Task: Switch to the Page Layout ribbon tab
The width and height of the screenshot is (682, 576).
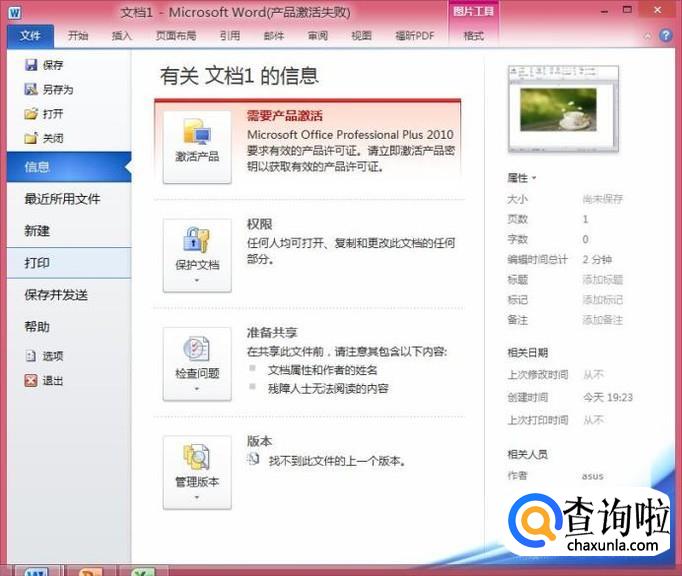Action: pos(174,36)
